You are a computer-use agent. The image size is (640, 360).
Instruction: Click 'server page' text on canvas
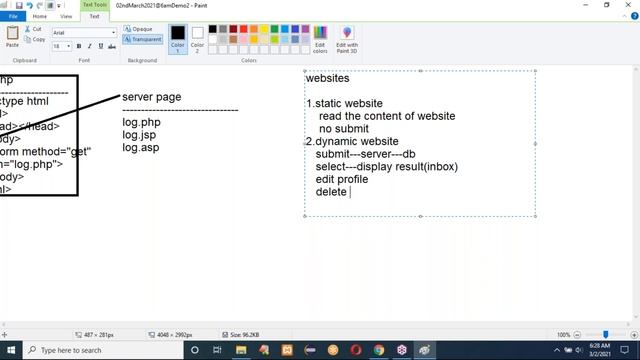point(151,97)
